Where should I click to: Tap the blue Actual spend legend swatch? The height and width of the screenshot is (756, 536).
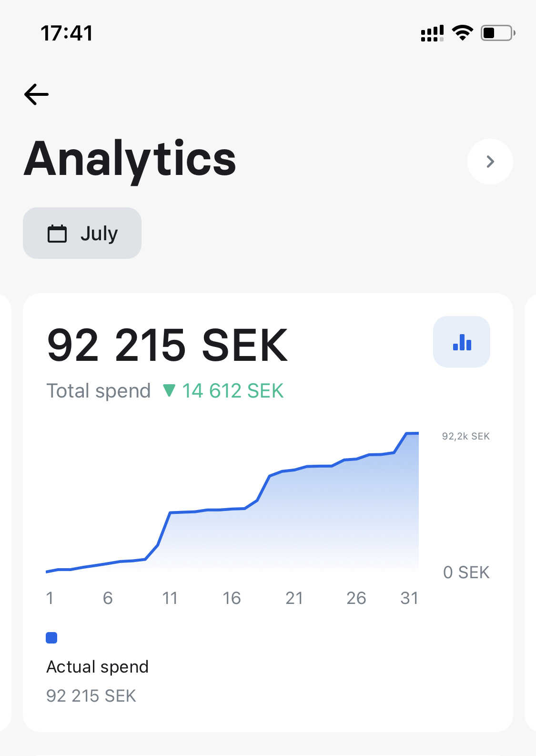[51, 638]
